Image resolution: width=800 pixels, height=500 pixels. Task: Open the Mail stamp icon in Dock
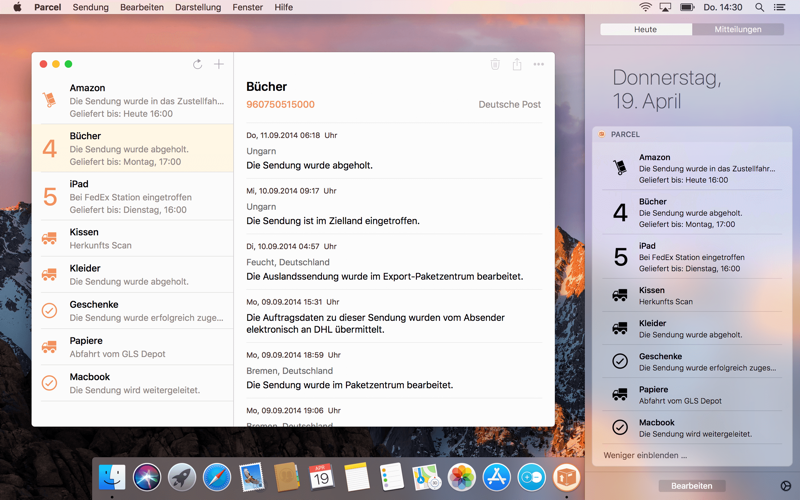252,478
